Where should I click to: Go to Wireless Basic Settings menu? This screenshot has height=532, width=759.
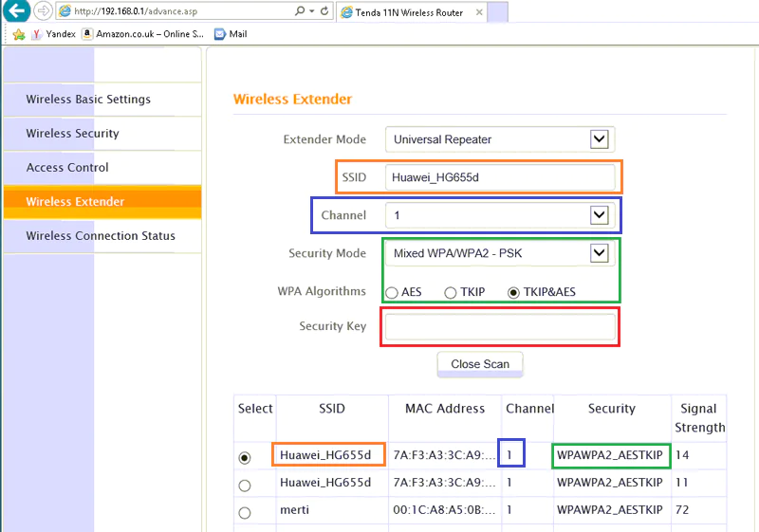click(x=88, y=100)
